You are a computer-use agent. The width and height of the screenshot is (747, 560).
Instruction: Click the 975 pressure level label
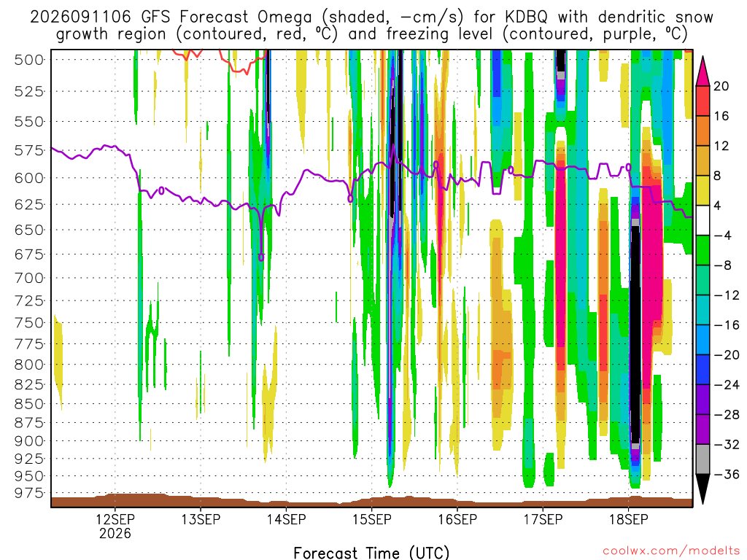tap(28, 493)
